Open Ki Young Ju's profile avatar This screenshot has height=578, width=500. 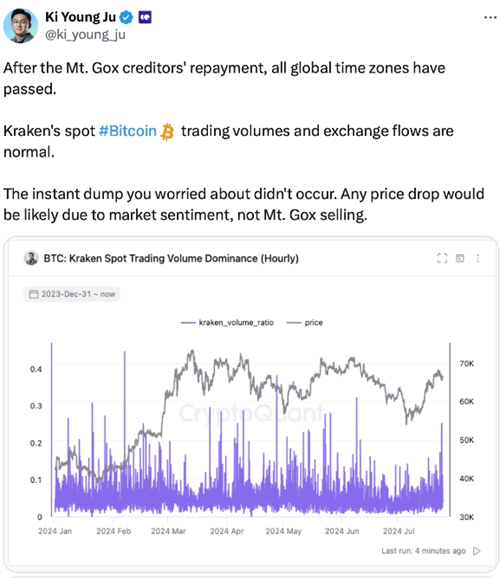click(x=21, y=25)
